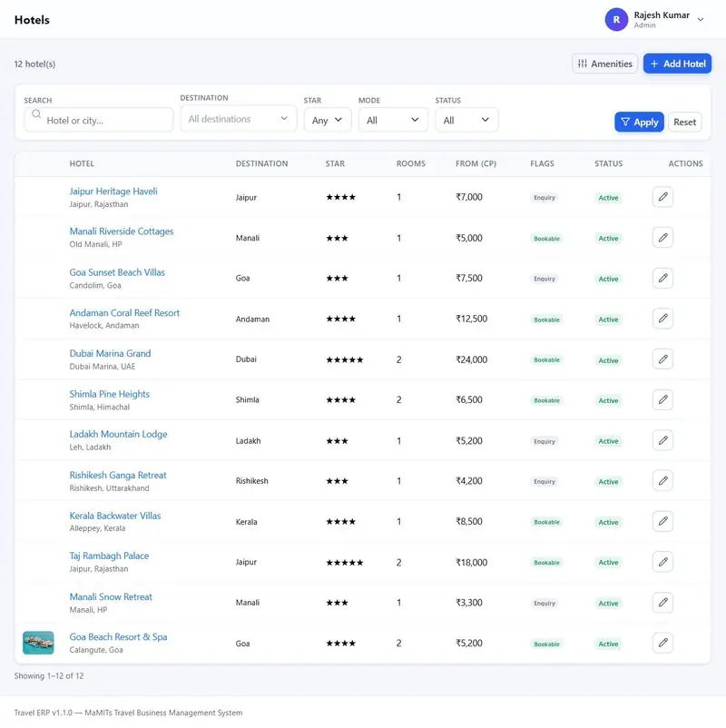This screenshot has width=726, height=728.
Task: Click the Enquiry flag for Jaipur Heritage Haveli
Action: [544, 197]
